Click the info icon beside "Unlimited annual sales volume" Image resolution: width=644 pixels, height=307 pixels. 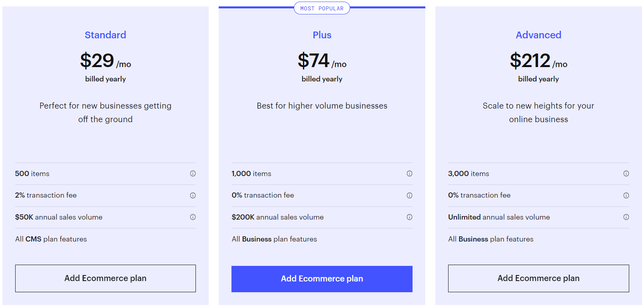pyautogui.click(x=626, y=217)
